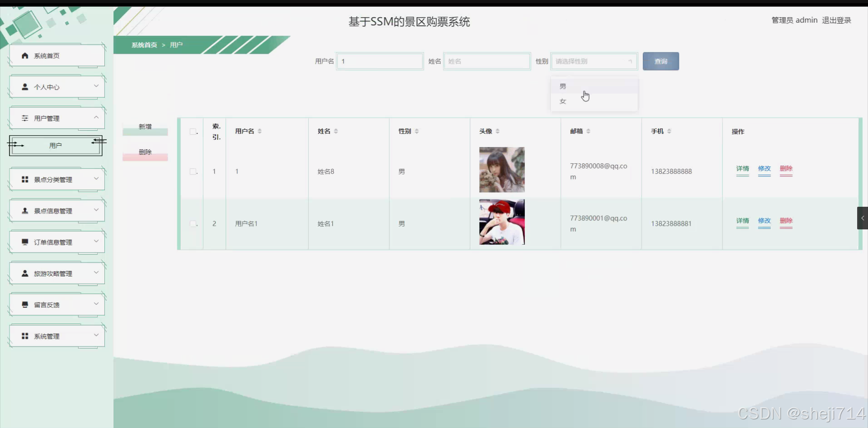Click the person icon beside 旅游攻略管理
Screen dimensions: 868x428
[25, 273]
